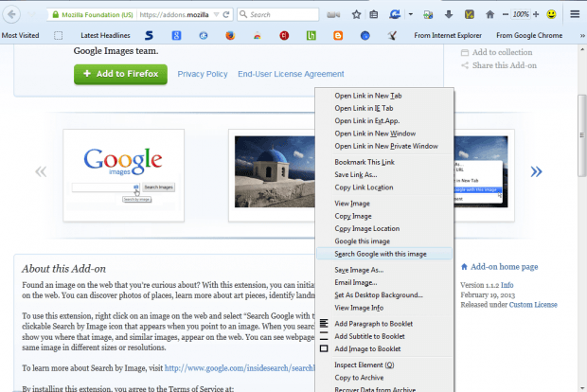Viewport: 587px width, 392px height.
Task: Zoom out with the minus button
Action: coord(506,14)
